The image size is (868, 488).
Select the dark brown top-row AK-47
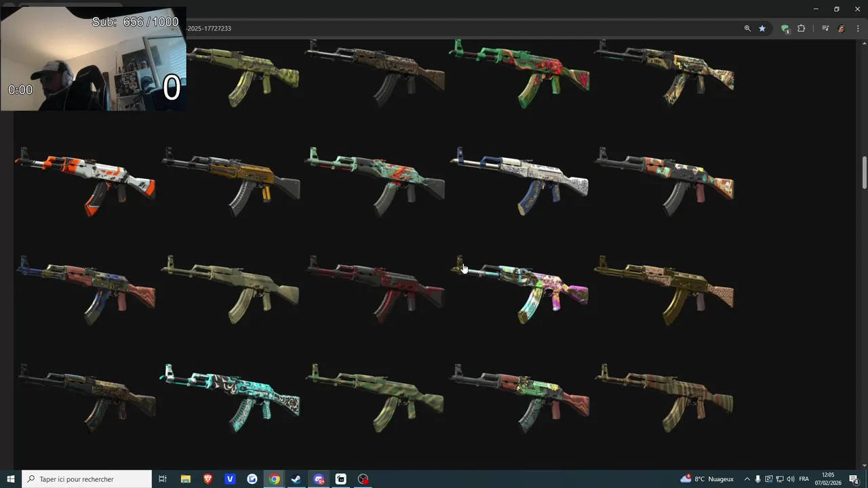tap(376, 73)
